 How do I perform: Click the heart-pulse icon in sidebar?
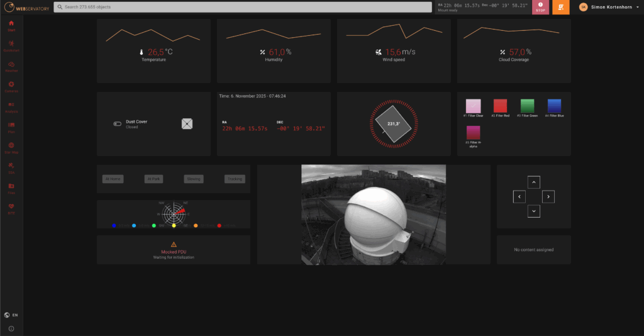click(x=11, y=209)
